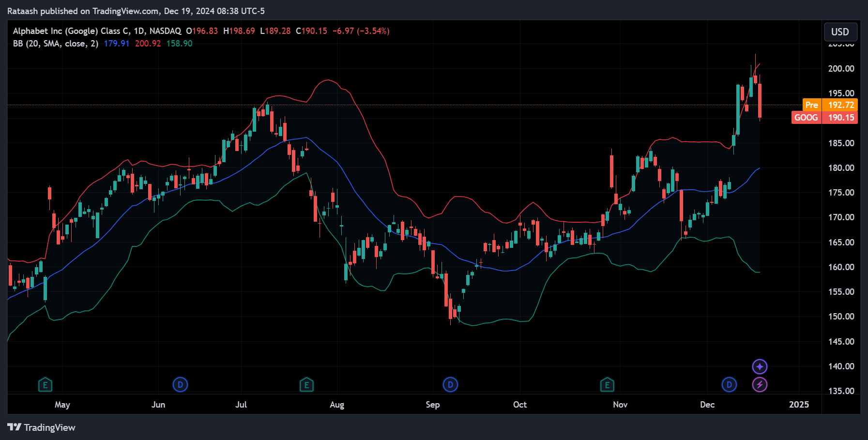The image size is (868, 440).
Task: Click the open value O196.83
Action: click(x=202, y=31)
